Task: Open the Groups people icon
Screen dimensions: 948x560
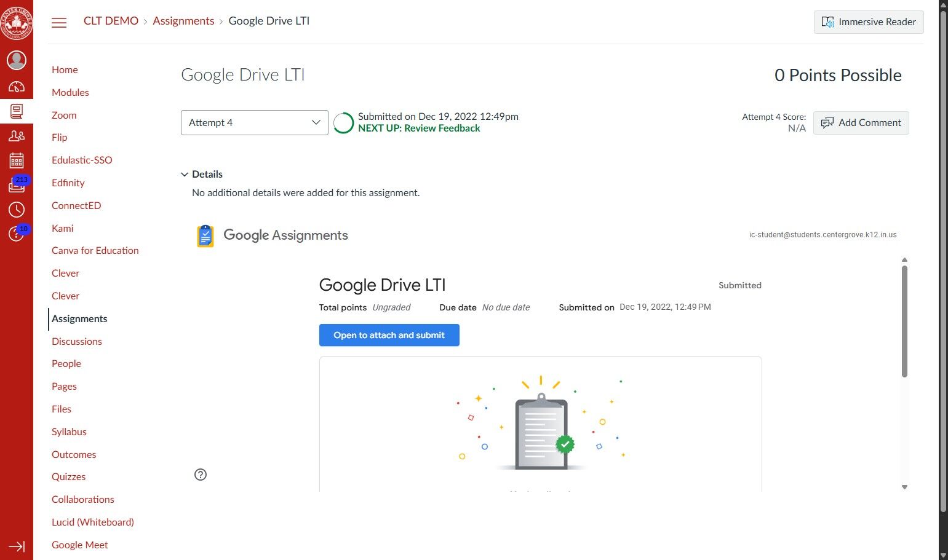Action: pos(17,136)
